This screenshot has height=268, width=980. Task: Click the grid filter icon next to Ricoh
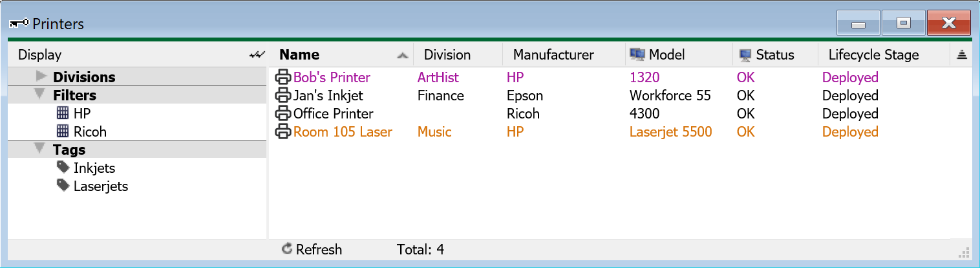coord(63,131)
